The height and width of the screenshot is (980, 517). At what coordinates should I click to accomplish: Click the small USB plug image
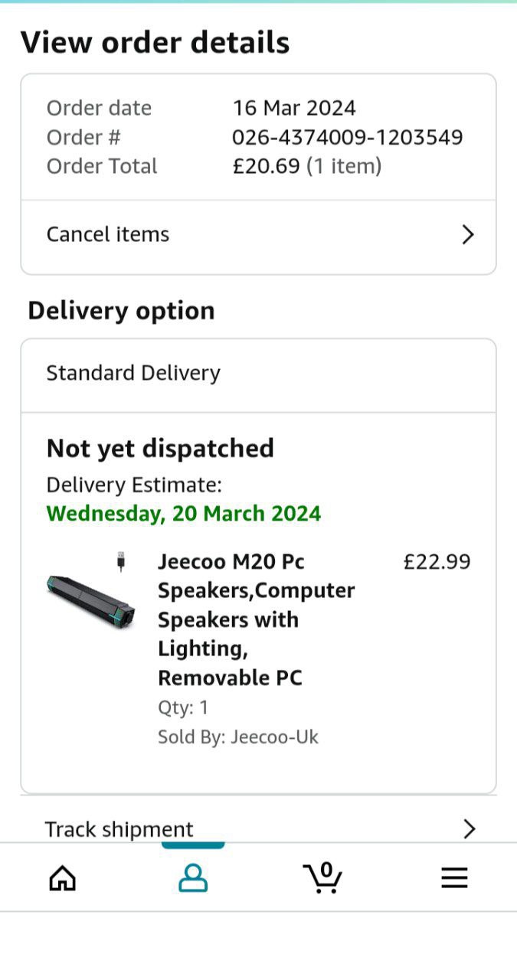click(x=120, y=561)
